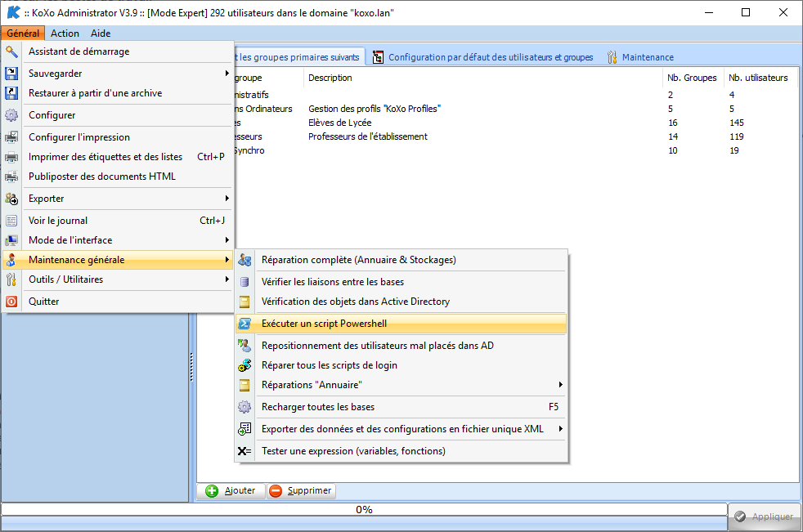Click the PowerShell icon in the submenu

coord(244,324)
